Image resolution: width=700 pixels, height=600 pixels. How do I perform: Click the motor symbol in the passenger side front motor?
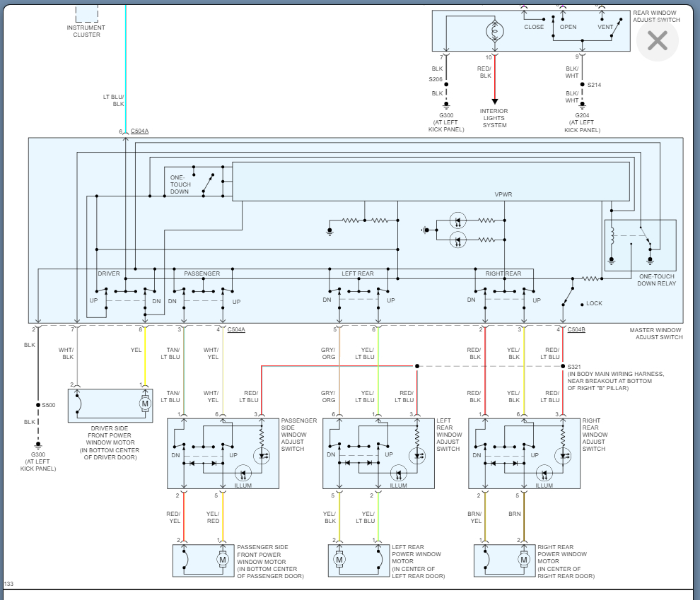pos(223,560)
